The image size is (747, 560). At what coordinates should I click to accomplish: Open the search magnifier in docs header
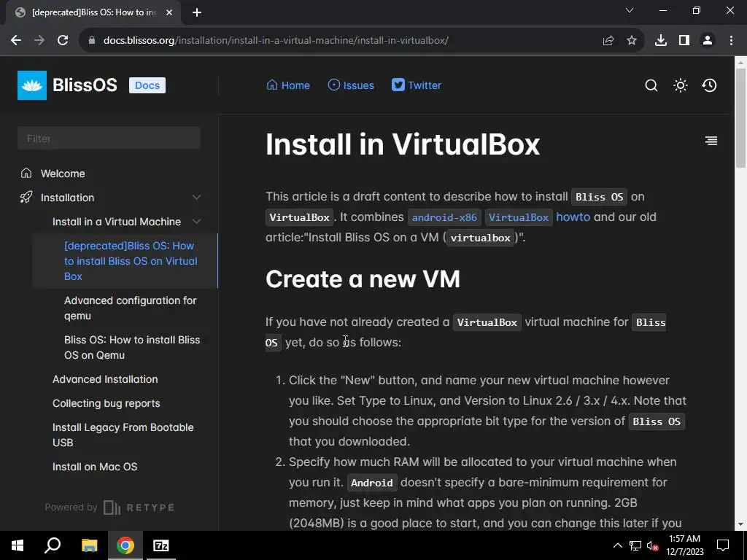[651, 85]
